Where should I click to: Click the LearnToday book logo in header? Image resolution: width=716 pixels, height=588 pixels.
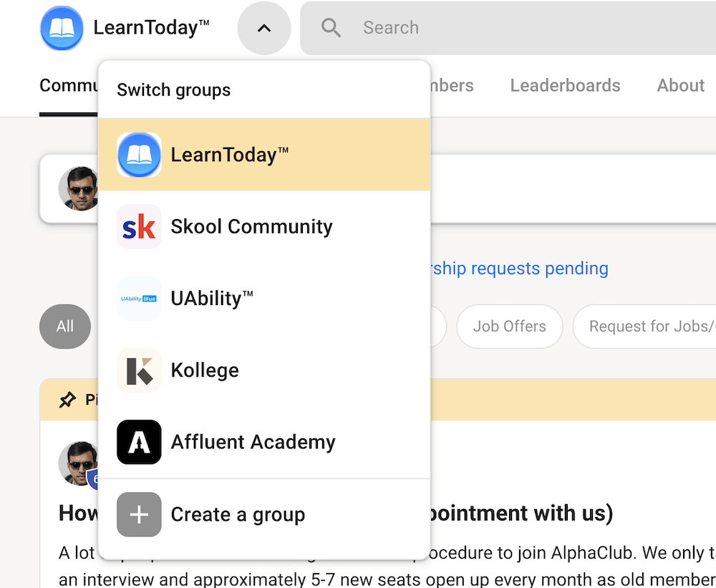click(x=62, y=28)
